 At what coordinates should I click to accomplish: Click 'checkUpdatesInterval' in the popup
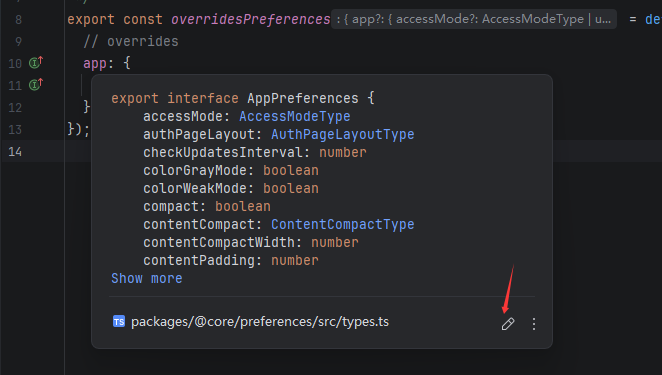tap(222, 152)
